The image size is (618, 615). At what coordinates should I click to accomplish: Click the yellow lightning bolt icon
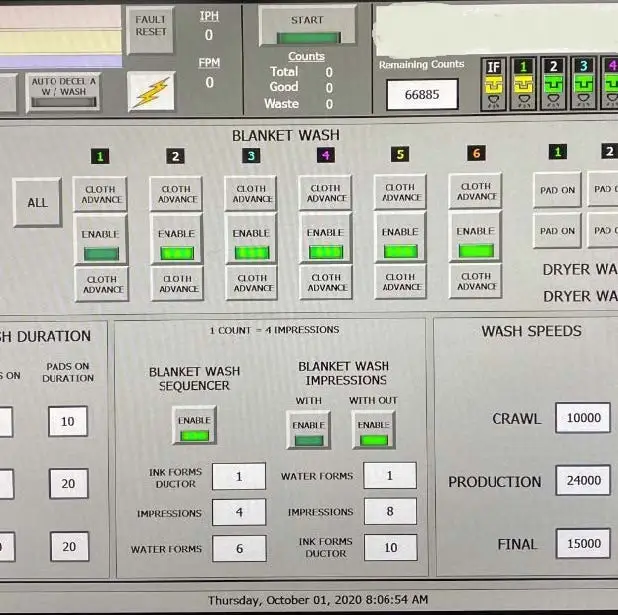(151, 92)
